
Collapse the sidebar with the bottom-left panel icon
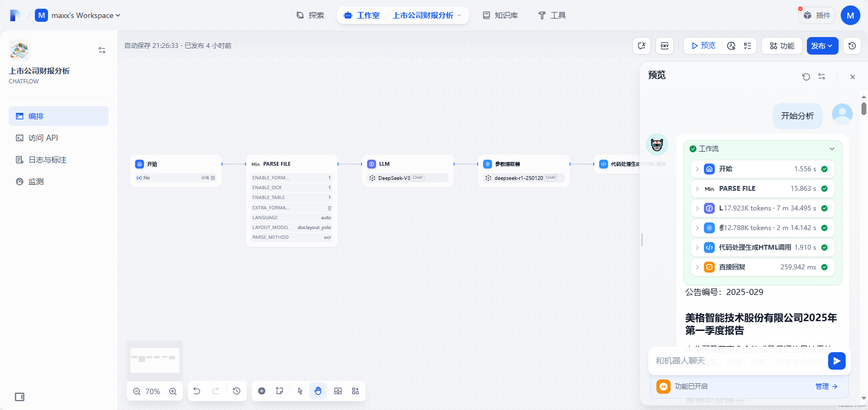pyautogui.click(x=20, y=397)
